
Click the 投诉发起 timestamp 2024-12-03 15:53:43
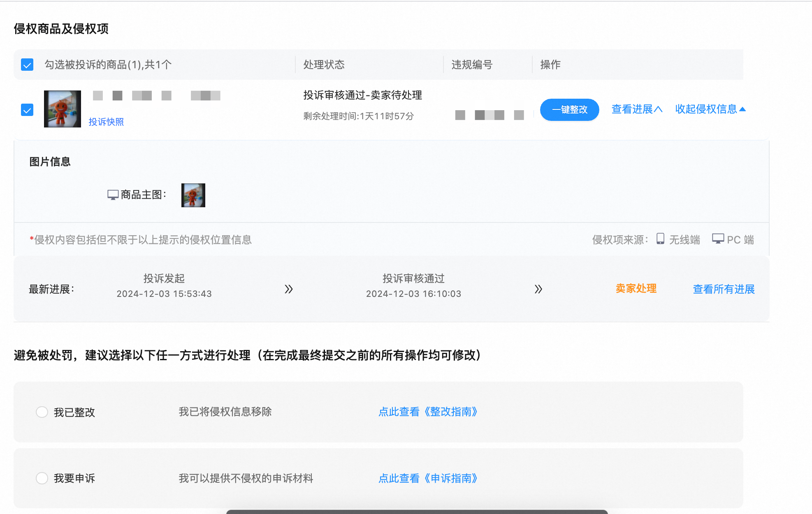164,294
